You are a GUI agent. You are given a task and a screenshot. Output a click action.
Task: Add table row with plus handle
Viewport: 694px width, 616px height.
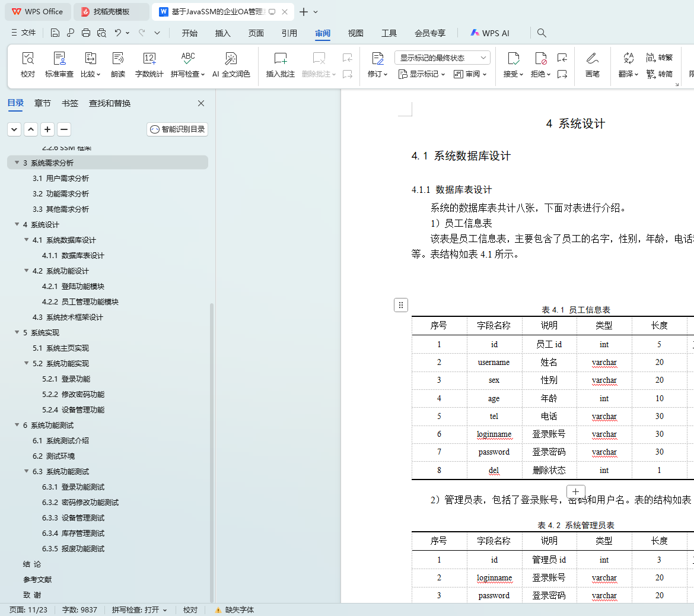pyautogui.click(x=575, y=491)
